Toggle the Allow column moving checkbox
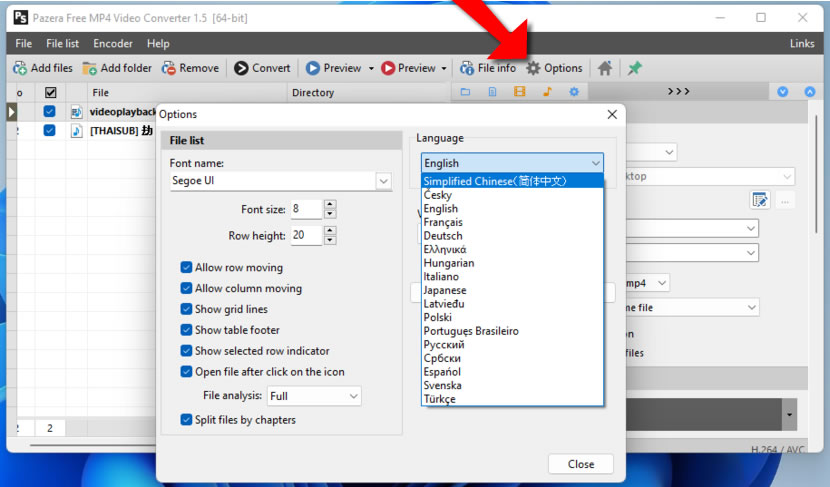Screen dimensions: 830x487 point(186,288)
